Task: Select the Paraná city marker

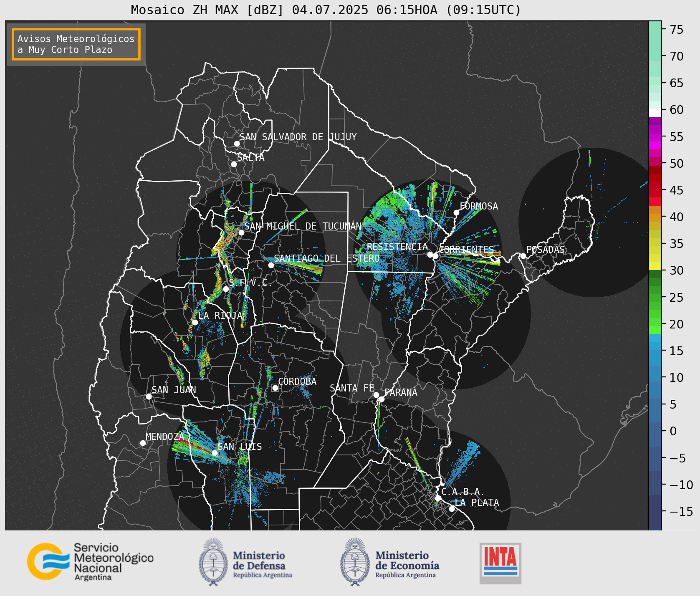Action: (x=382, y=399)
